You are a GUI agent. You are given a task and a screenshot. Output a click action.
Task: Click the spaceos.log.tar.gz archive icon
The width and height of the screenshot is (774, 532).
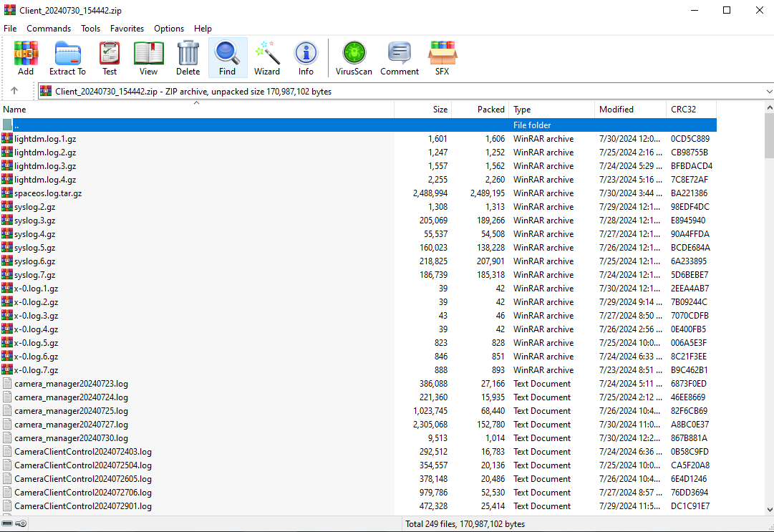pos(7,193)
